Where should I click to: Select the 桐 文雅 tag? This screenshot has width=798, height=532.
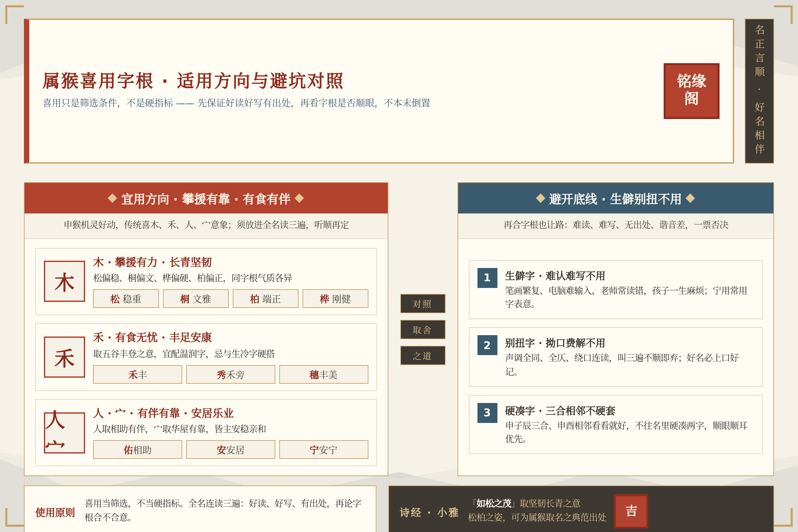(x=196, y=299)
